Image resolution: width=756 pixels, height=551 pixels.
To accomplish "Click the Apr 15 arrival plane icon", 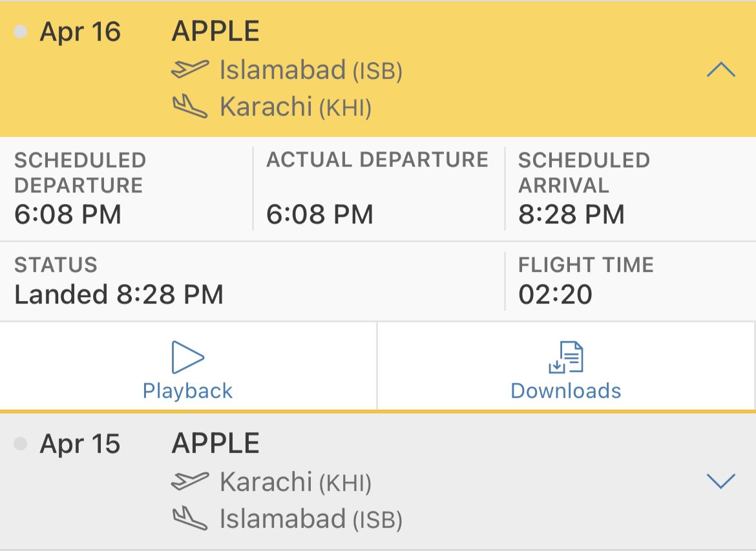I will [190, 518].
